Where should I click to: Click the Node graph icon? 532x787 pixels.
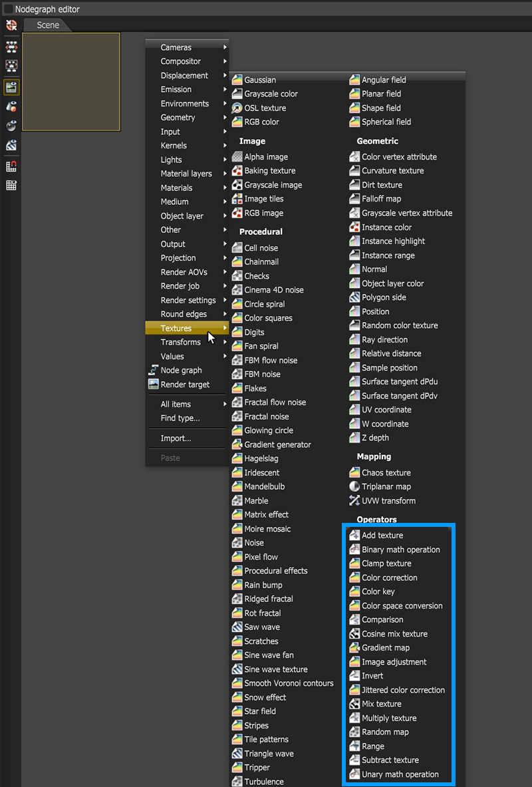click(153, 371)
